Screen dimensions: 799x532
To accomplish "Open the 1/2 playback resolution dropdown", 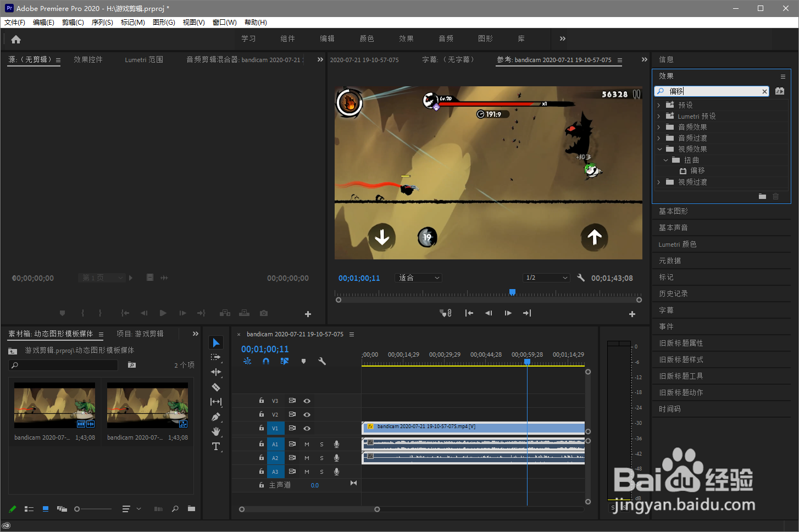I will (x=546, y=278).
